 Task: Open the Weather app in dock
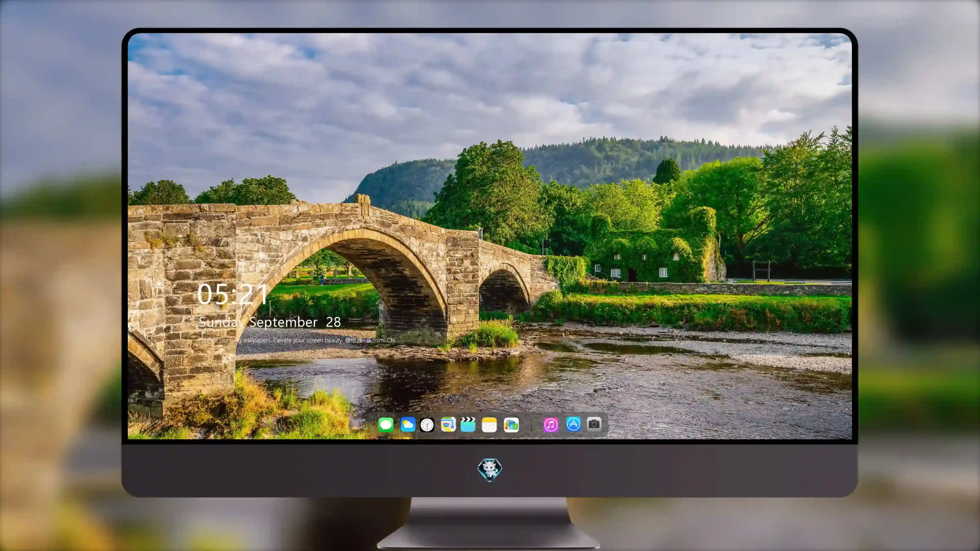coord(408,424)
